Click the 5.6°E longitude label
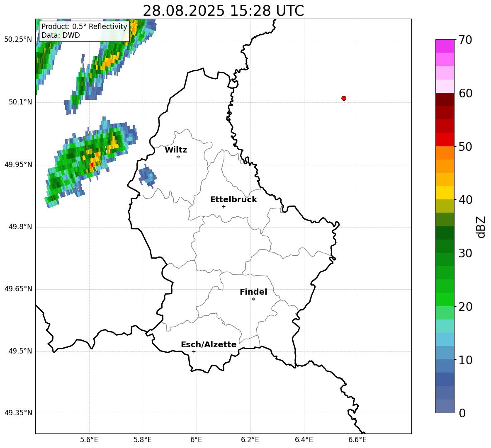 click(89, 440)
